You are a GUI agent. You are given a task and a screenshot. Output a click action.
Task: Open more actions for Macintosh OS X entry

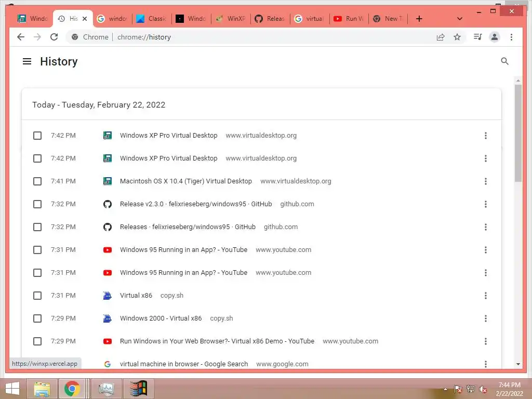[x=486, y=181]
